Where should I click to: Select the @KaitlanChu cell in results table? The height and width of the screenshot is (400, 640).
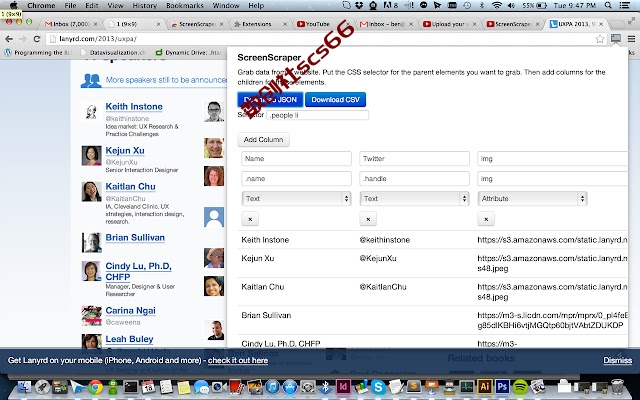383,287
